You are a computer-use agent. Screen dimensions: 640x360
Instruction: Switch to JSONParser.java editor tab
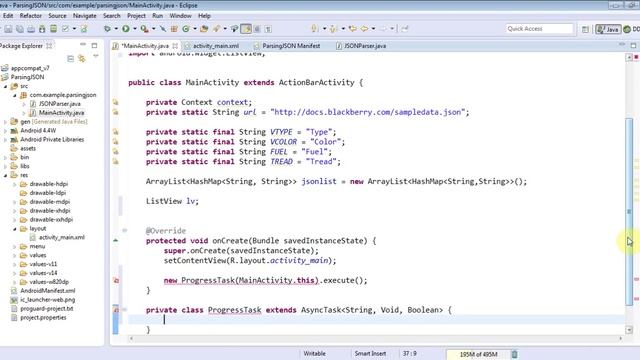(361, 46)
